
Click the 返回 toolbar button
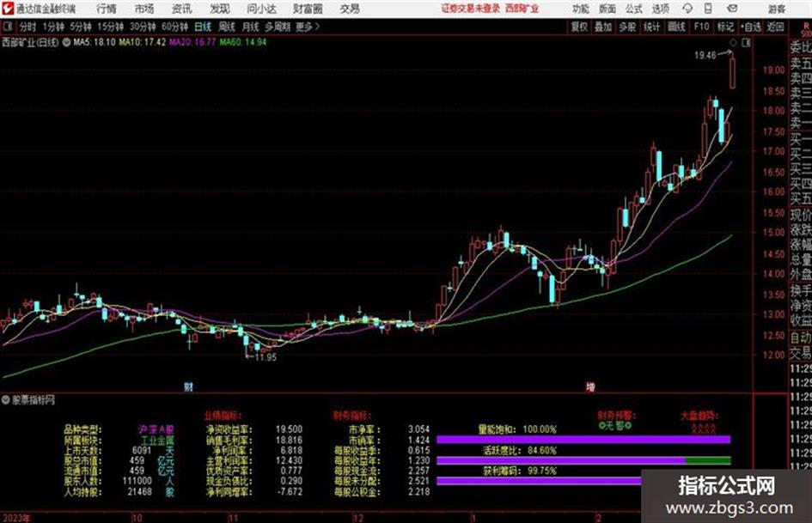tap(775, 27)
